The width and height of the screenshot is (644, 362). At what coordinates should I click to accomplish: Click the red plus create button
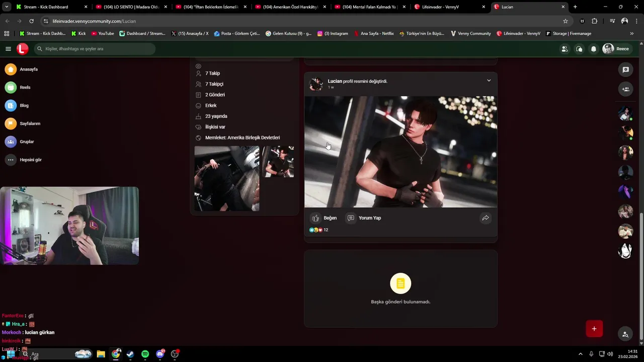(594, 329)
